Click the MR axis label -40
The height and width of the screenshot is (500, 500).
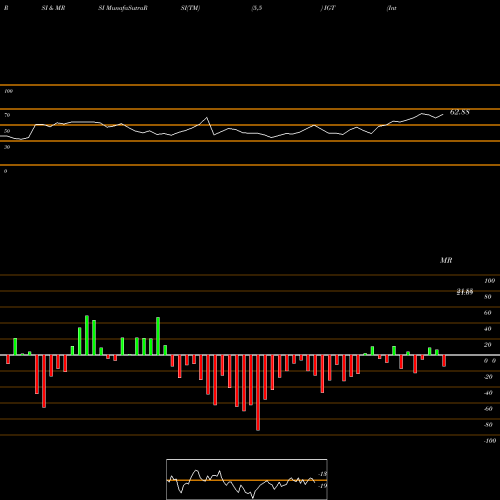click(x=488, y=393)
